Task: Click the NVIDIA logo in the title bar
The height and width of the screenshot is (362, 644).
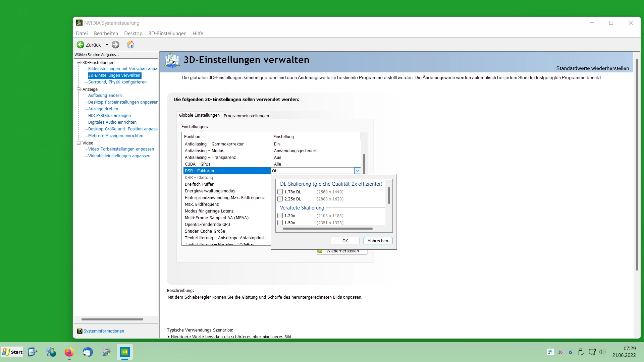Action: pyautogui.click(x=79, y=23)
